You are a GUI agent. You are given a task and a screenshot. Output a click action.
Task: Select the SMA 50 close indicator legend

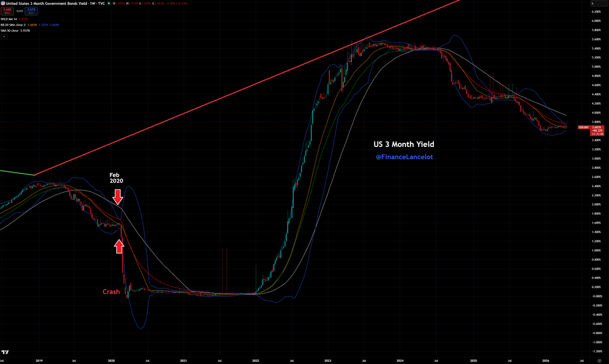tap(10, 30)
